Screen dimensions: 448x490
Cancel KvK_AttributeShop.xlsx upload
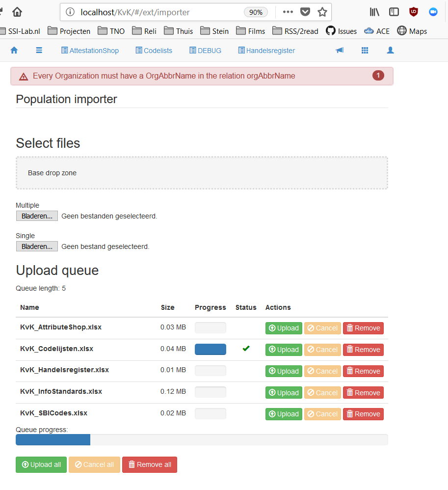(322, 328)
